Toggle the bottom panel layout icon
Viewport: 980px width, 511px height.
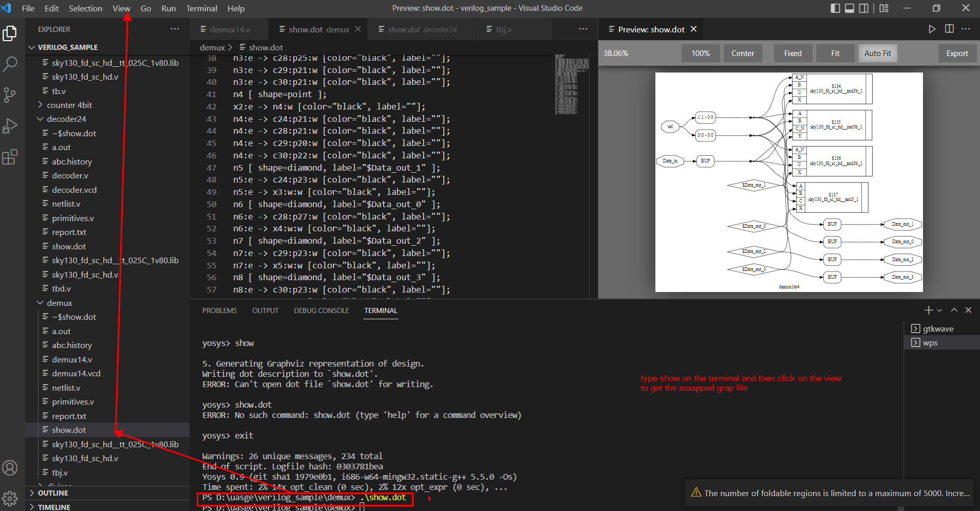point(850,8)
